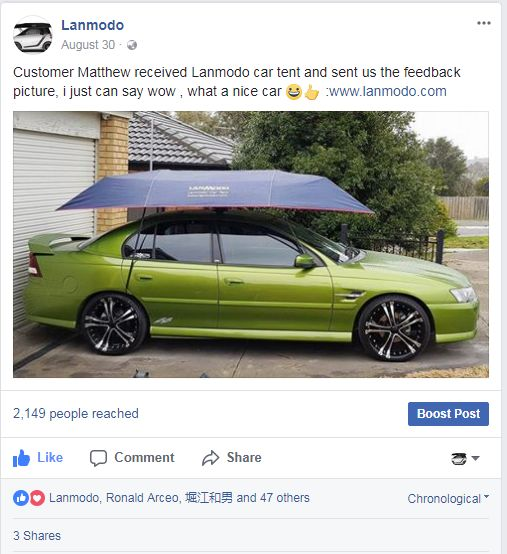The width and height of the screenshot is (507, 554).
Task: Click the Like text label
Action: (50, 458)
